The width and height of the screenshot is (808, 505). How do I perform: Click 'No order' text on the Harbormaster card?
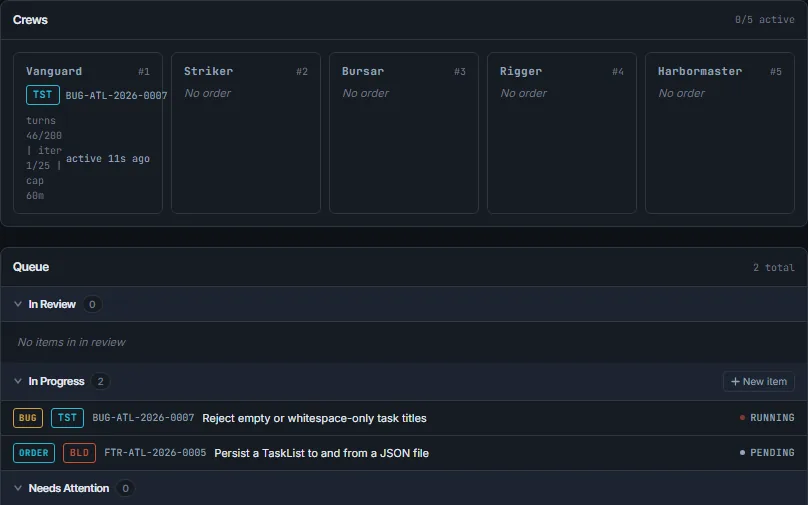tap(682, 93)
